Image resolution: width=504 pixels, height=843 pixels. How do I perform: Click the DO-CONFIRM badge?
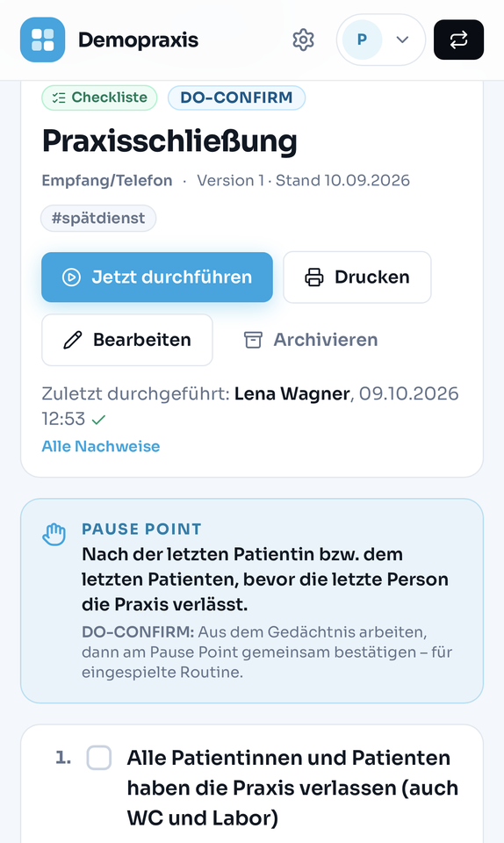(x=236, y=97)
